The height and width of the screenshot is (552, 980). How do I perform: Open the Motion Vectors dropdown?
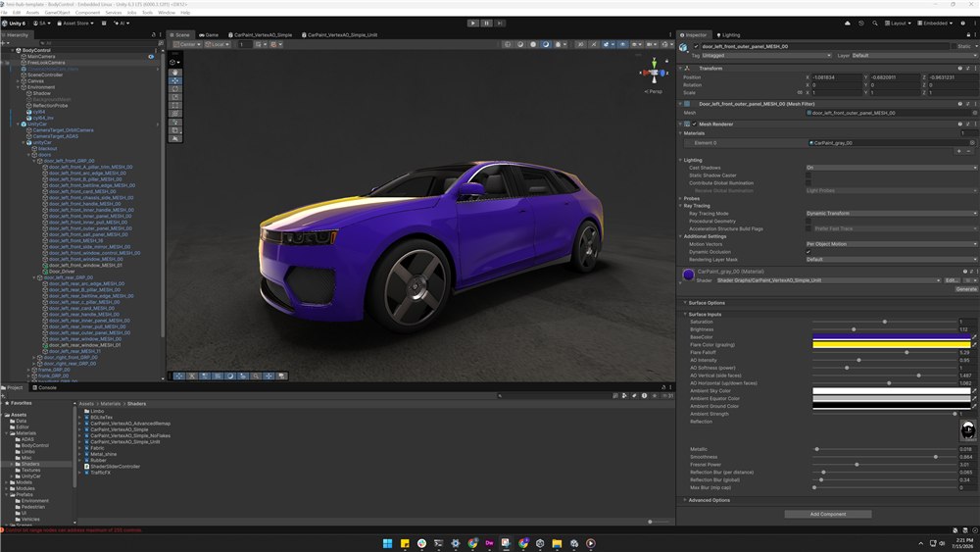(x=891, y=244)
